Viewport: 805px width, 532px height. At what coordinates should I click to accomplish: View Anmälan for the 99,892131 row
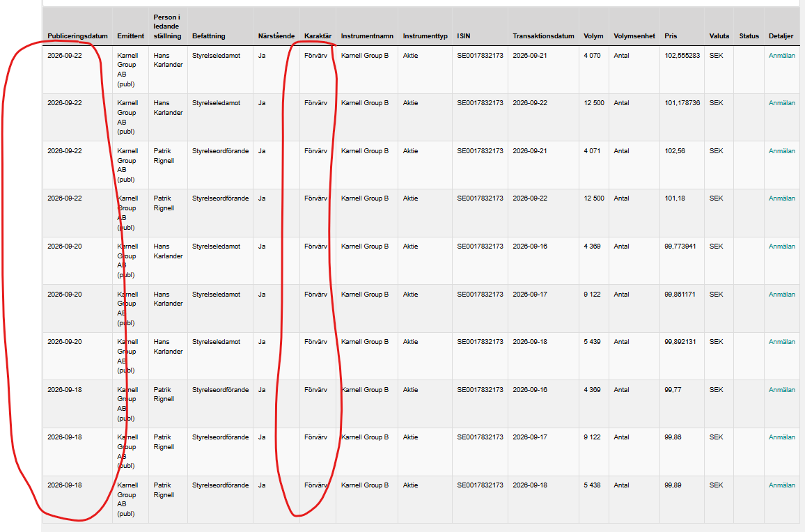click(x=781, y=342)
